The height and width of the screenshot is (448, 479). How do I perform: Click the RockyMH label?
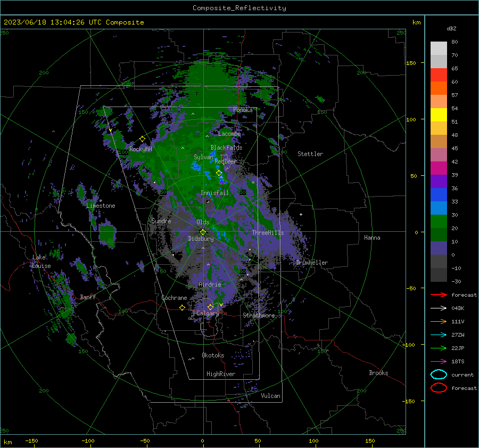[x=141, y=149]
